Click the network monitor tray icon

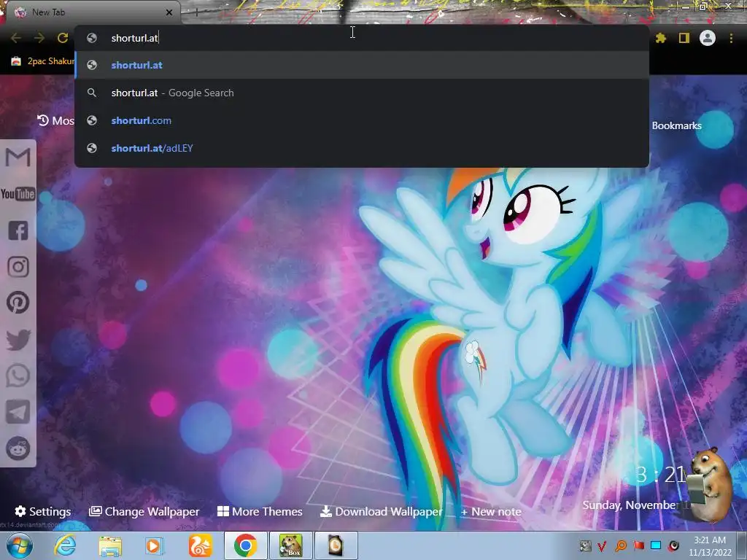click(656, 545)
